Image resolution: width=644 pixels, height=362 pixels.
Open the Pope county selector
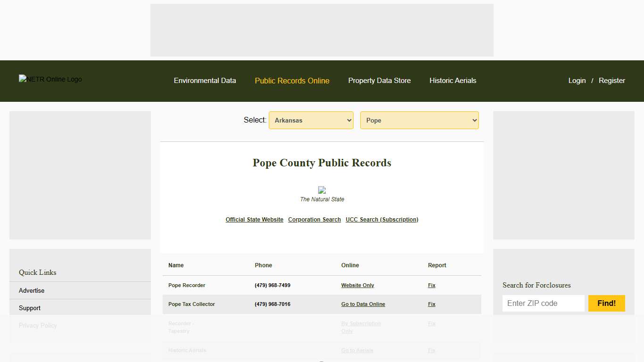pos(419,120)
